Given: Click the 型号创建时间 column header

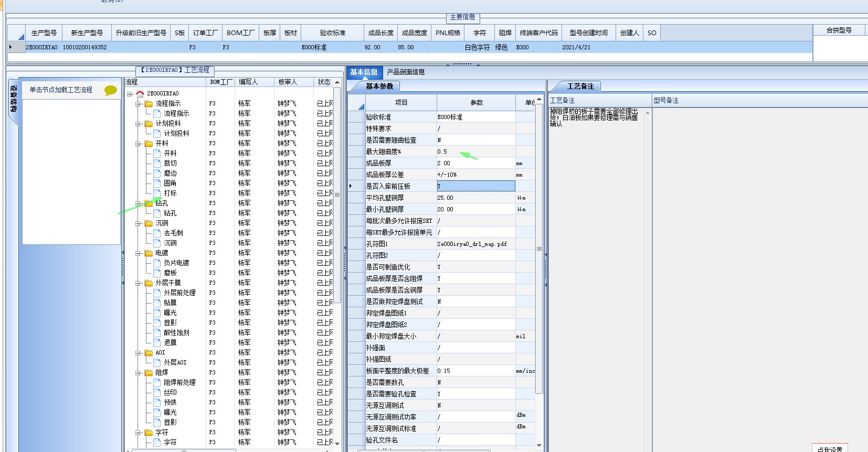Looking at the screenshot, I should pyautogui.click(x=589, y=33).
